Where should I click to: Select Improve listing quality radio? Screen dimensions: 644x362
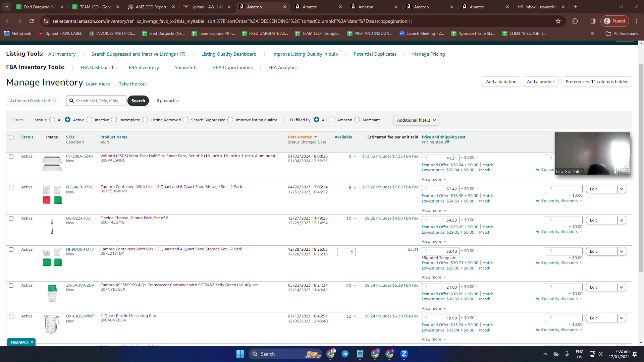pyautogui.click(x=230, y=120)
